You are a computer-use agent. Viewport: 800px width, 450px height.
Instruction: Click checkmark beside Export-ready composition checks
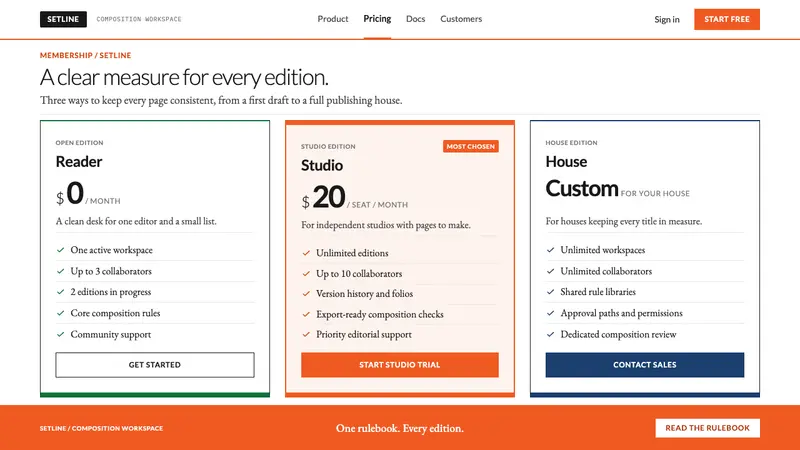pos(306,314)
